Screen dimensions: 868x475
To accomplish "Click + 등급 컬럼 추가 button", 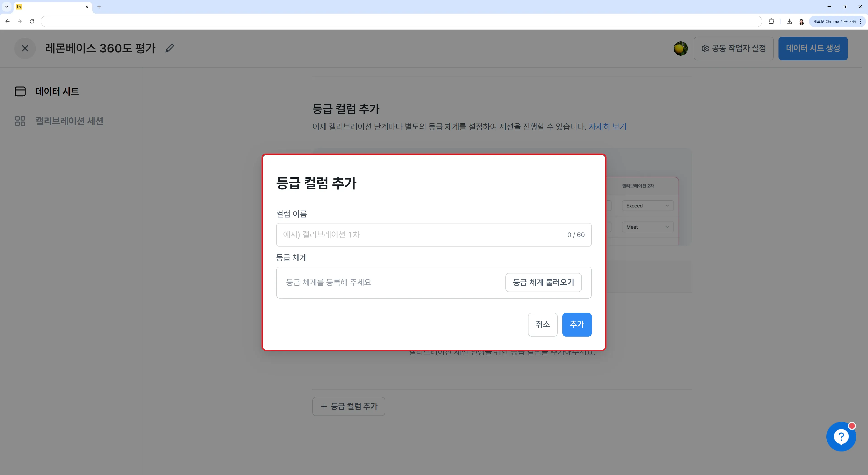I will [348, 406].
